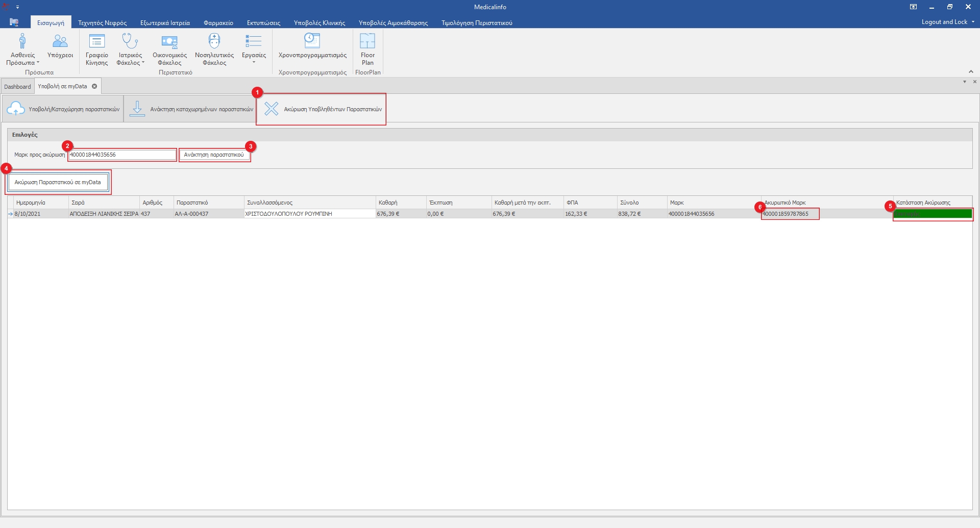Open the Floor Plan icon
The image size is (980, 528).
pos(367,49)
